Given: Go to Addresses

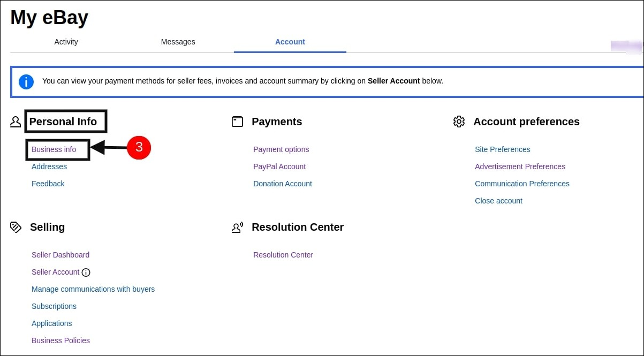Looking at the screenshot, I should (x=49, y=166).
